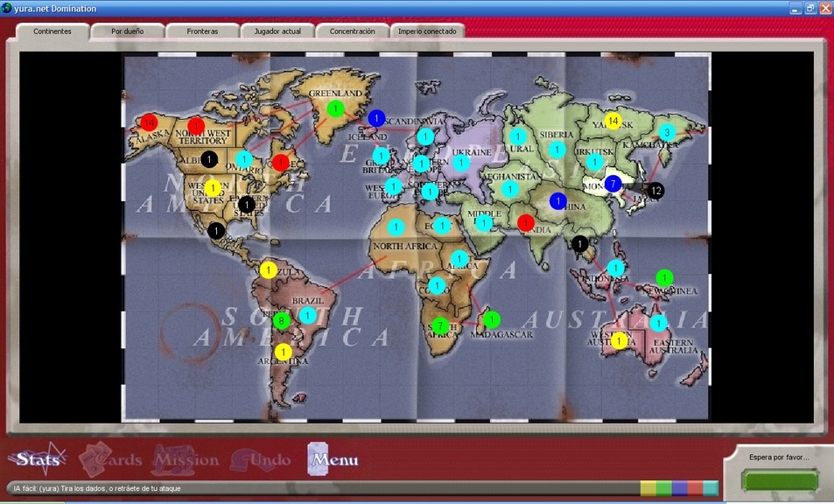Open the Imperio conectado tab
This screenshot has width=834, height=504.
point(427,31)
